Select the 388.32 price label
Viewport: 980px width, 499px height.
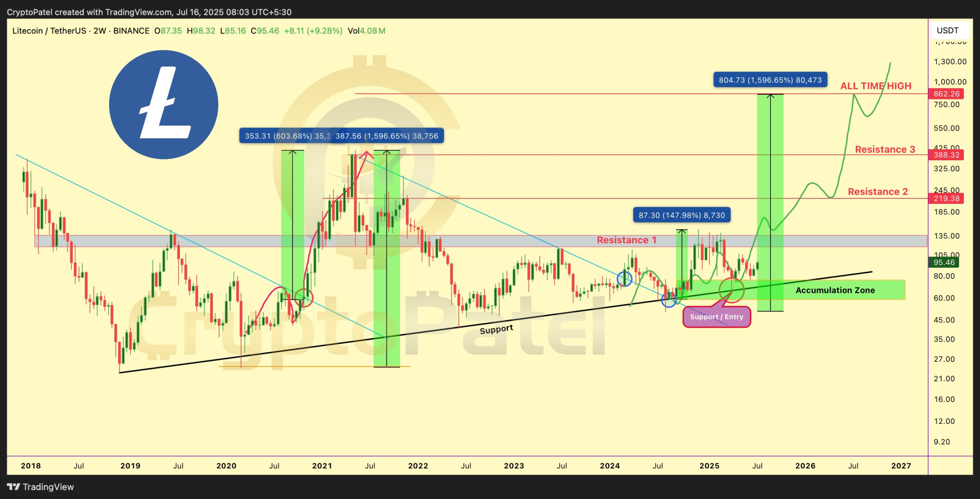(x=946, y=155)
